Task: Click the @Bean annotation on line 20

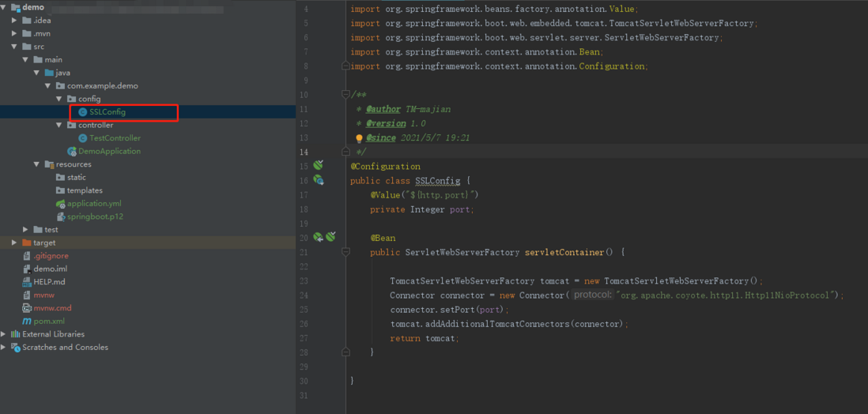Action: (x=383, y=238)
